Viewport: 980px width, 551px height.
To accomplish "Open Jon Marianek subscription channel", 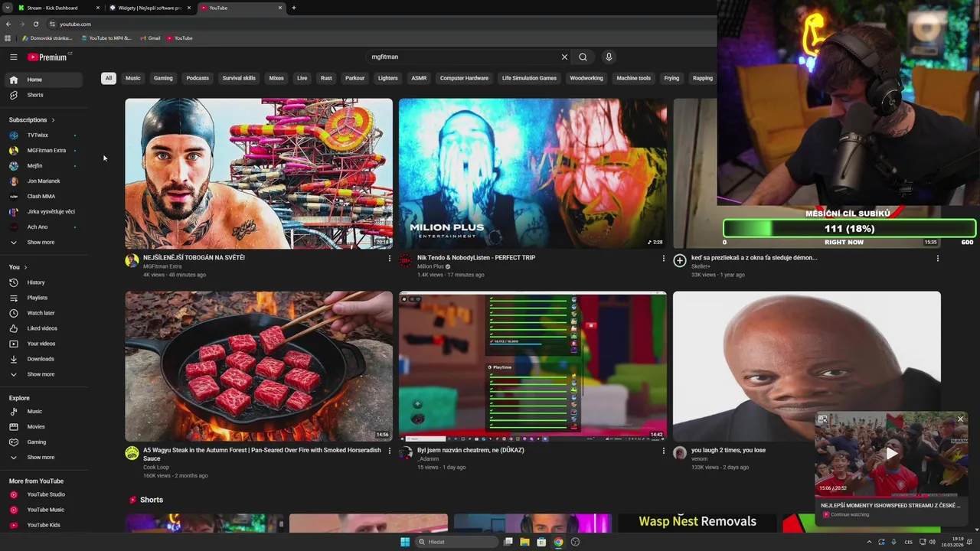I will coord(44,181).
